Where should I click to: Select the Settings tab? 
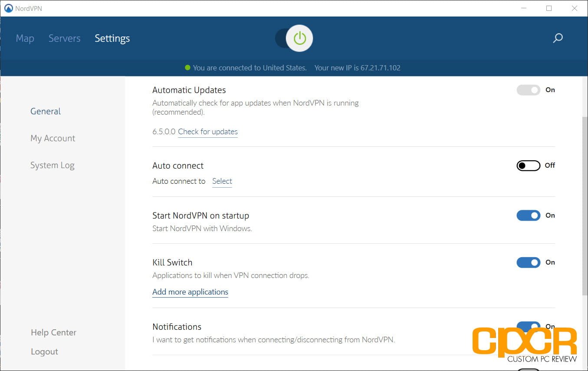[112, 38]
